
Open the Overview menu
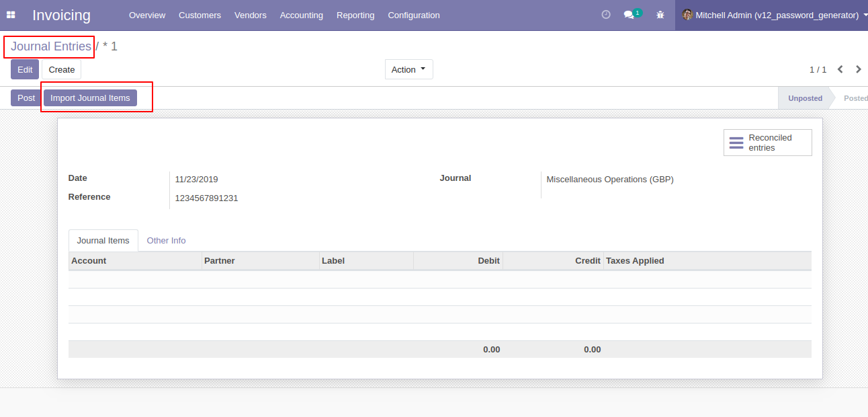pos(147,15)
